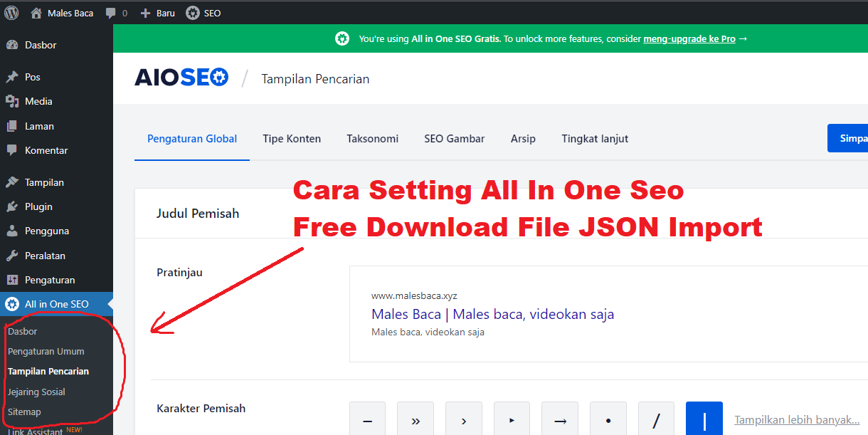Click Males Baca site name in admin bar
868x435 pixels.
click(70, 13)
